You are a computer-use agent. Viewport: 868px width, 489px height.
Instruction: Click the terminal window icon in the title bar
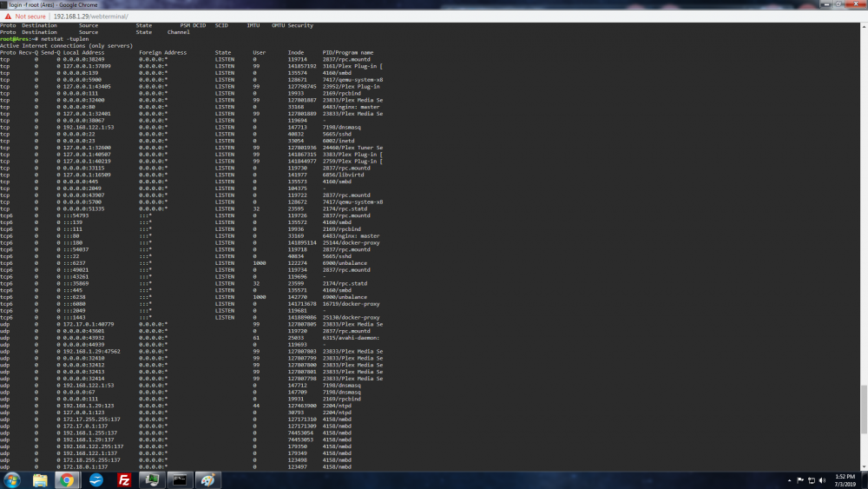pos(3,4)
